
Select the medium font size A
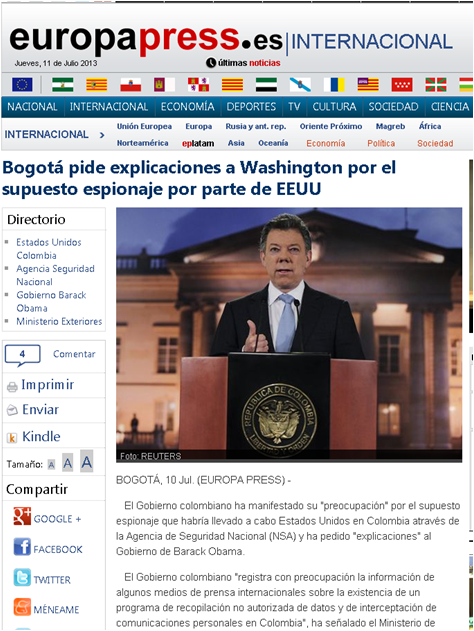coord(68,463)
